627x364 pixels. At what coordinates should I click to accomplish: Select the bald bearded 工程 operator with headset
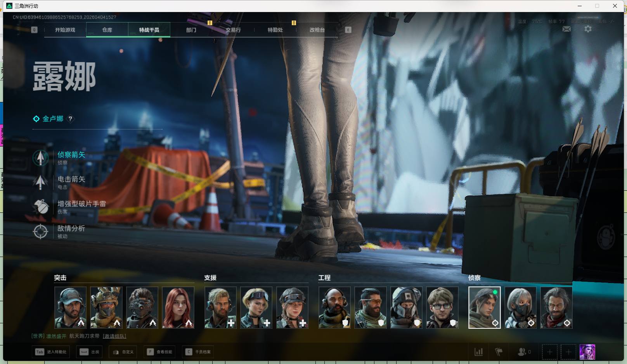tap(334, 307)
